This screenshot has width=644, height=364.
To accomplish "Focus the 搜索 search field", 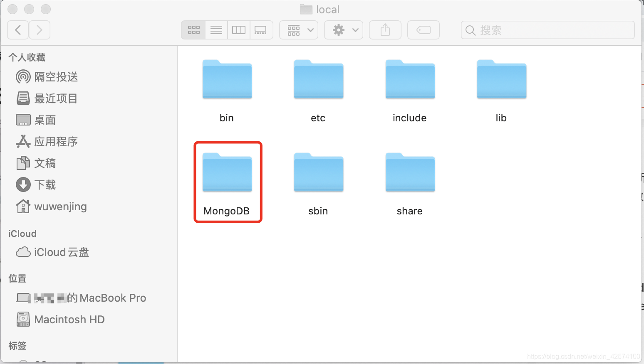I will pyautogui.click(x=548, y=30).
